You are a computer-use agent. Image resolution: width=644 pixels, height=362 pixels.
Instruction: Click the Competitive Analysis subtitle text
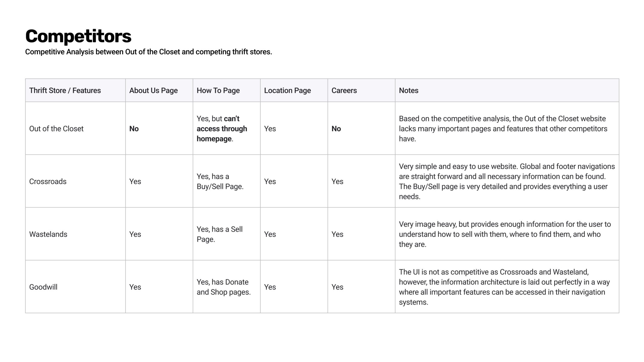pos(148,52)
